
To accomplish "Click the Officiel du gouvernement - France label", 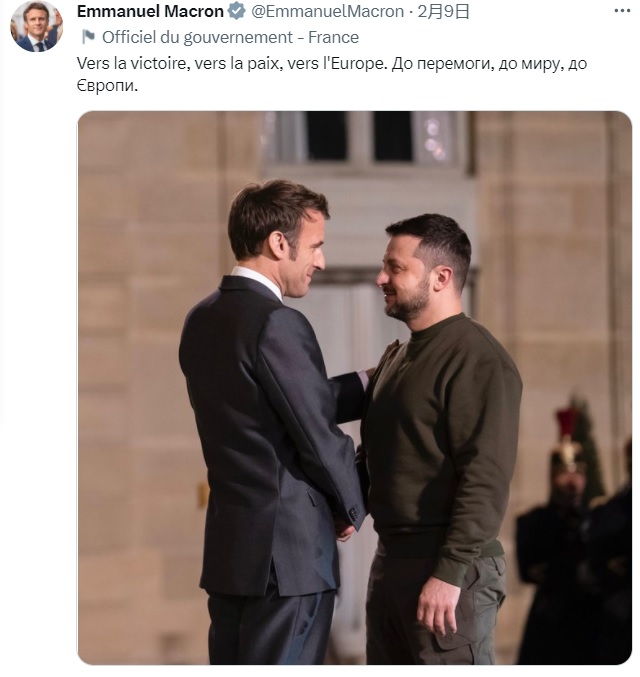I will tap(230, 37).
